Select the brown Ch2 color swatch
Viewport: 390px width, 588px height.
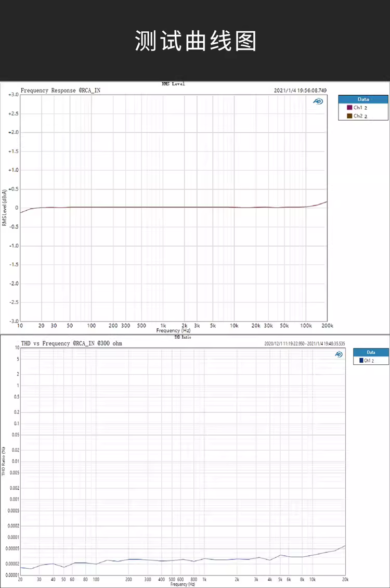[349, 116]
